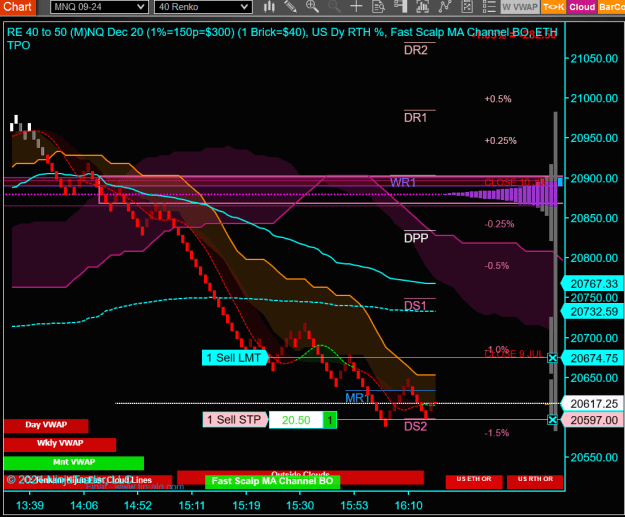The image size is (625, 517).
Task: Open the properties list icon
Action: (x=489, y=6)
